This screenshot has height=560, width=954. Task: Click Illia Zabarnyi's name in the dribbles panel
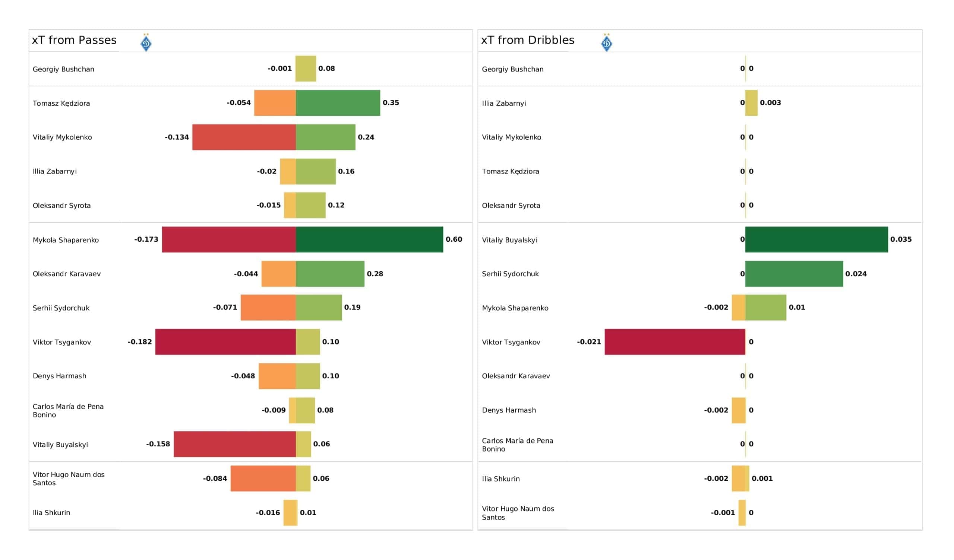(x=503, y=103)
